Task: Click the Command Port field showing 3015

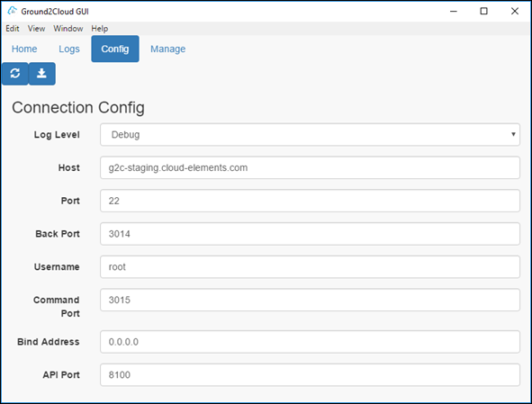Action: point(310,300)
